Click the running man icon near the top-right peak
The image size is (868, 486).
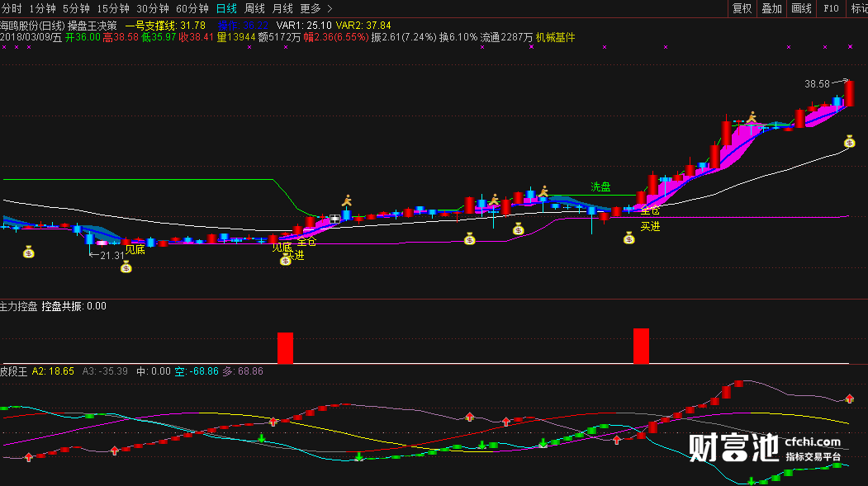[x=752, y=117]
